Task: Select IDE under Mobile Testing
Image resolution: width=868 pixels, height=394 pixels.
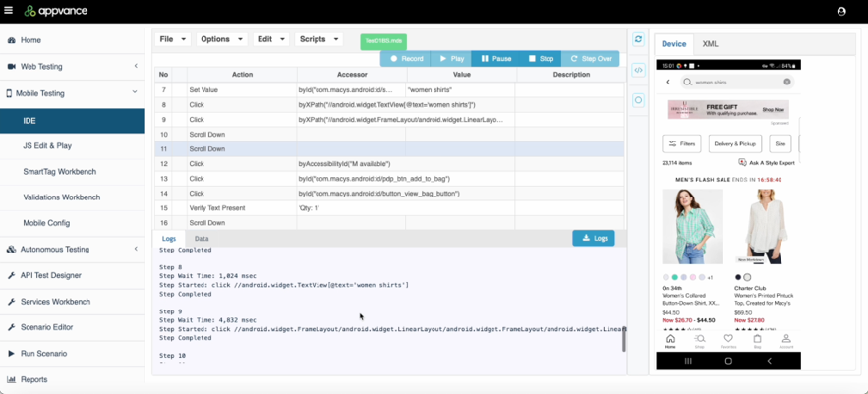Action: [72, 121]
